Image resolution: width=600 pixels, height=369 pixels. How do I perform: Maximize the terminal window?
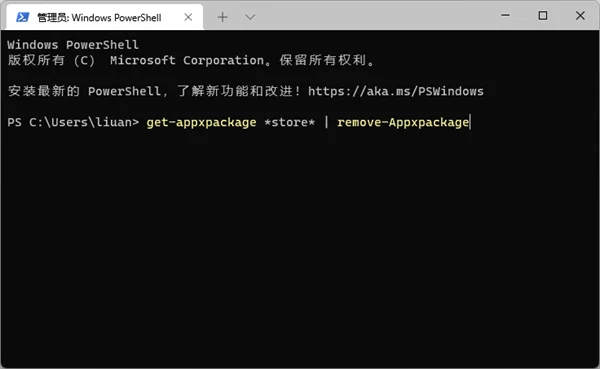(543, 15)
